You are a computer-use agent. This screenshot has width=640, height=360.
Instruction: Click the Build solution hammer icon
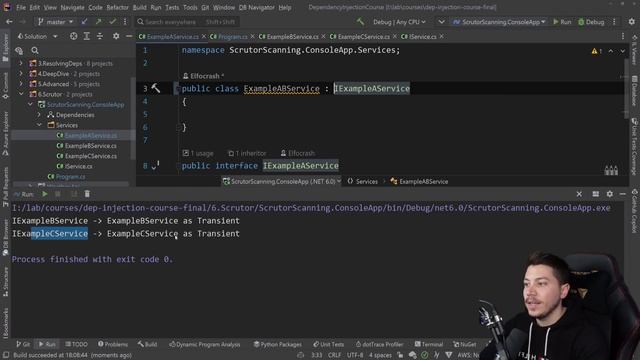tap(360, 22)
